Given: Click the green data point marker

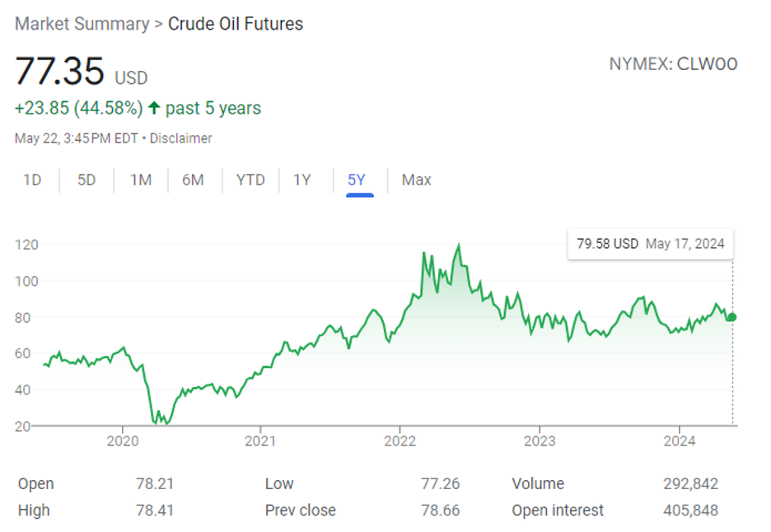Looking at the screenshot, I should tap(732, 317).
